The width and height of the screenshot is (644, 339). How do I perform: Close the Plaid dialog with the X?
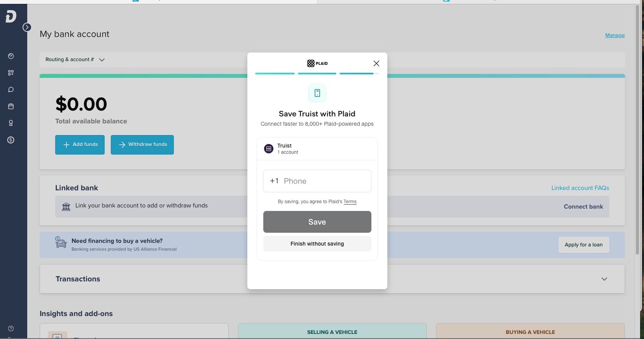[376, 63]
